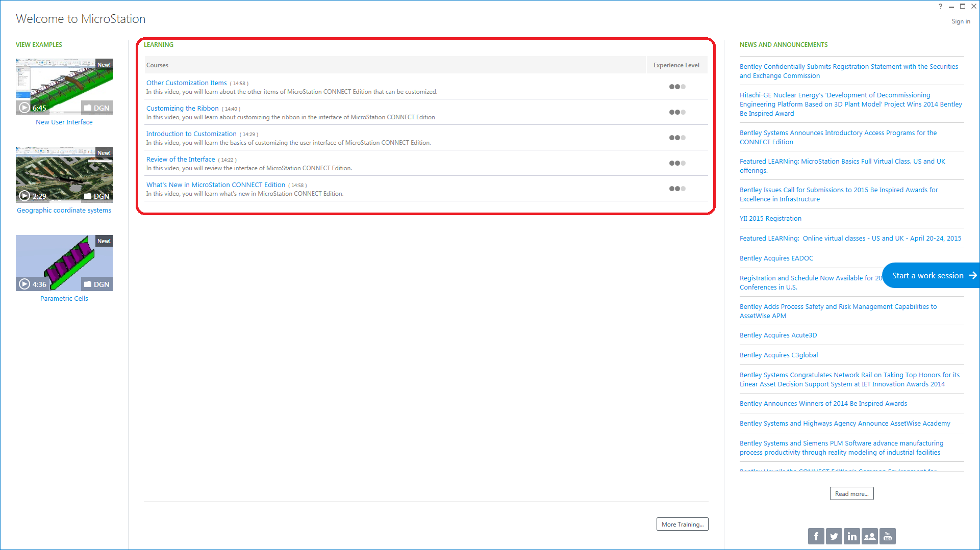Play the Parametric Cells video
980x550 pixels.
(x=24, y=284)
